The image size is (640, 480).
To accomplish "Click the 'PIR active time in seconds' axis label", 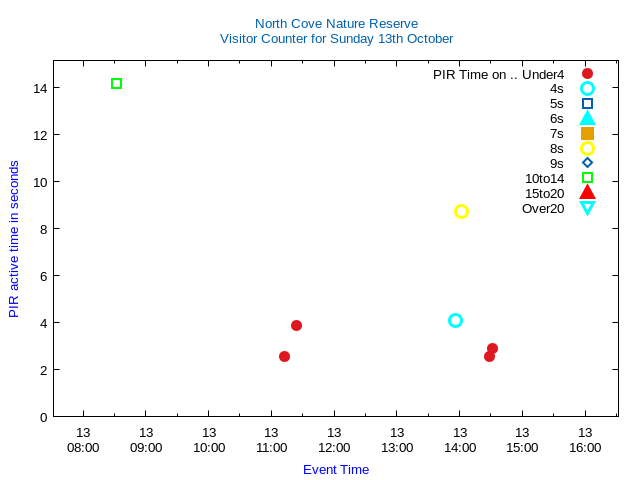I will point(14,239).
